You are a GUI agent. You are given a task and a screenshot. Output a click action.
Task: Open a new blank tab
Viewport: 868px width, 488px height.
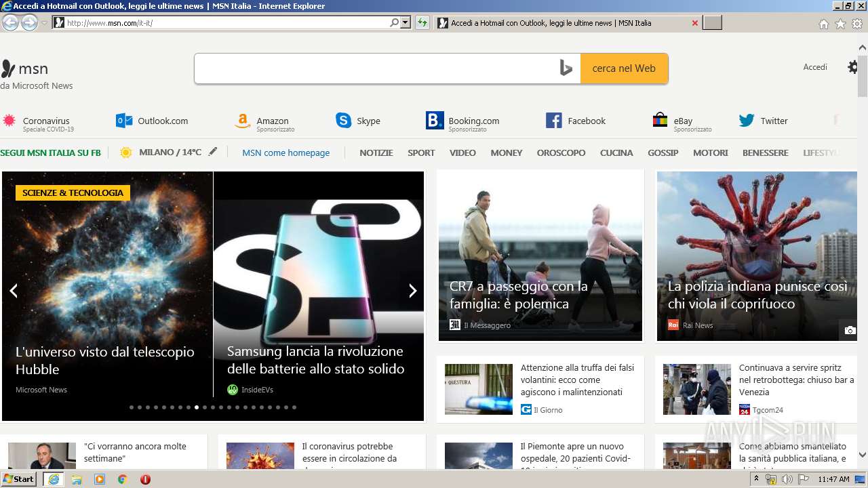point(712,23)
